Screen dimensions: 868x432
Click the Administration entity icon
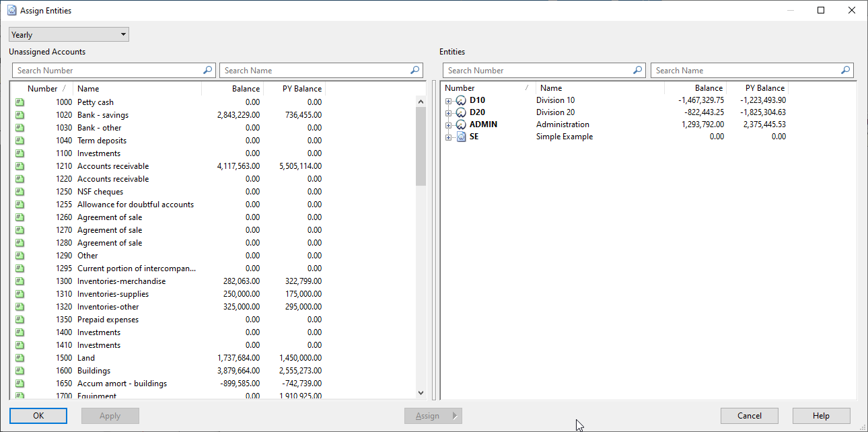(461, 124)
